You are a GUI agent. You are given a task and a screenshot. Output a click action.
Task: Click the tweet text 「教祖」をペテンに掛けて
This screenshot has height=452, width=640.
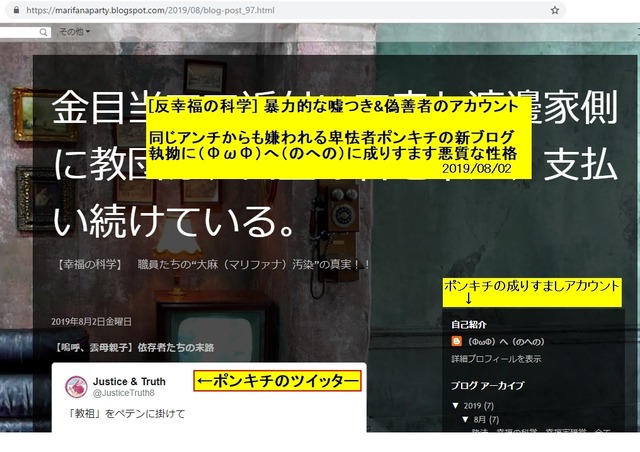pos(127,414)
